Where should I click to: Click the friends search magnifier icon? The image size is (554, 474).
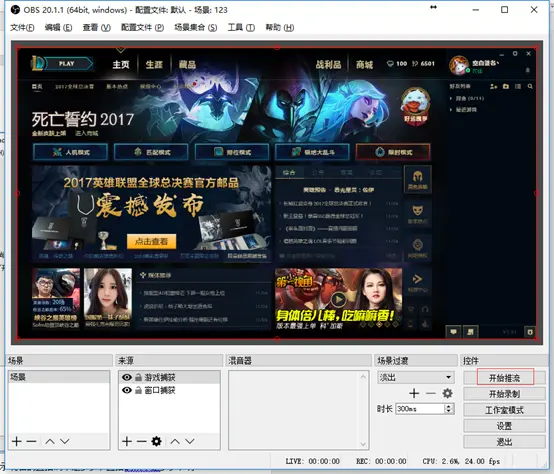coord(530,86)
